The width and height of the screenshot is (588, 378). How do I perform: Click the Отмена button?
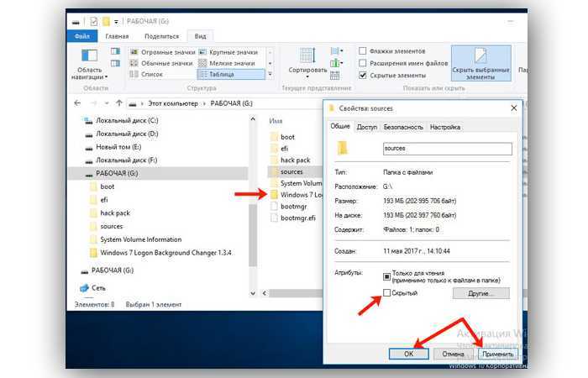click(x=453, y=354)
